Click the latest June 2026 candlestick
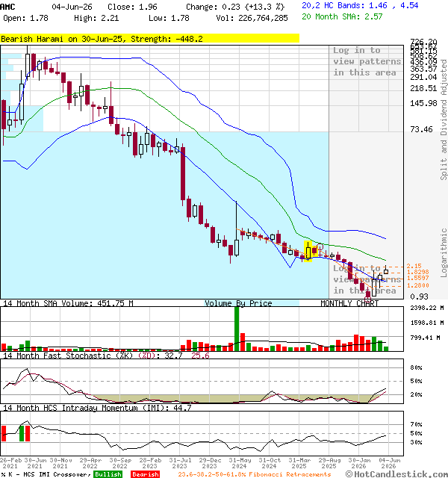The width and height of the screenshot is (448, 478). 386,270
